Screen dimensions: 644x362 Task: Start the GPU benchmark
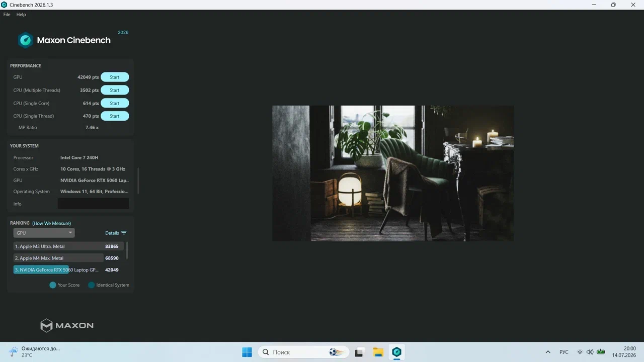point(115,77)
